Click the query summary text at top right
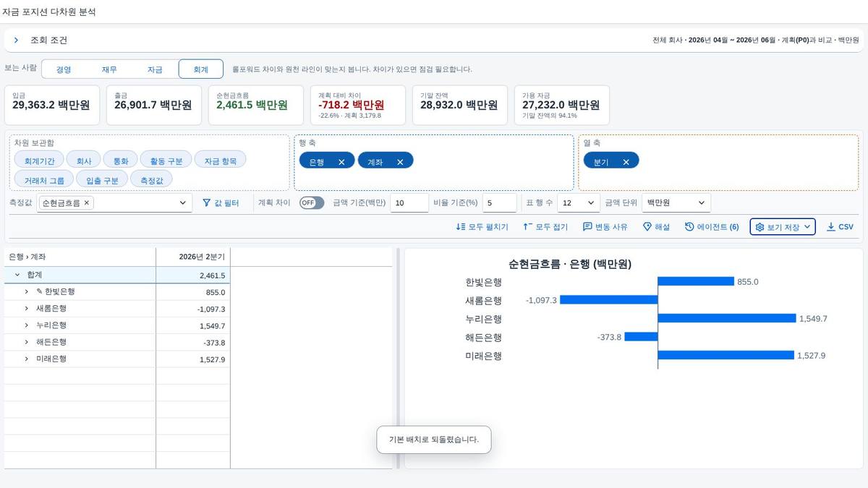The height and width of the screenshot is (488, 868). click(x=755, y=40)
